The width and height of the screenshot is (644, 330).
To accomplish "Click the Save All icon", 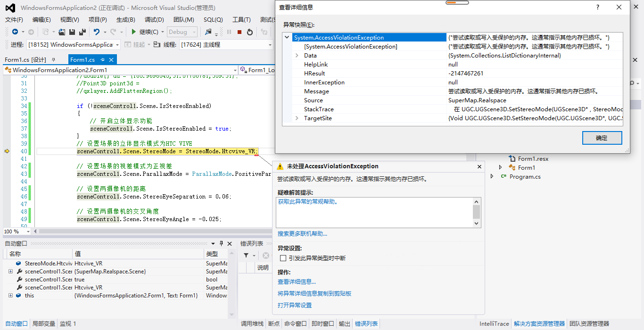I will 83,32.
